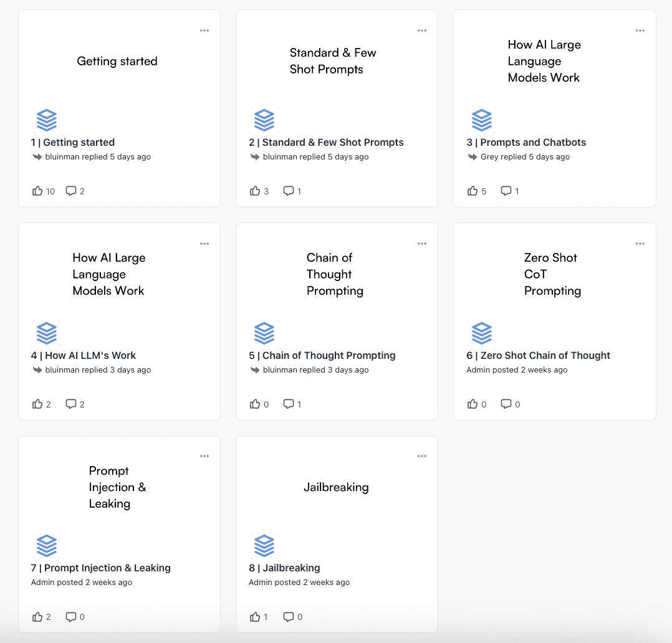Image resolution: width=672 pixels, height=643 pixels.
Task: Open the options menu on Getting started card
Action: [x=204, y=30]
